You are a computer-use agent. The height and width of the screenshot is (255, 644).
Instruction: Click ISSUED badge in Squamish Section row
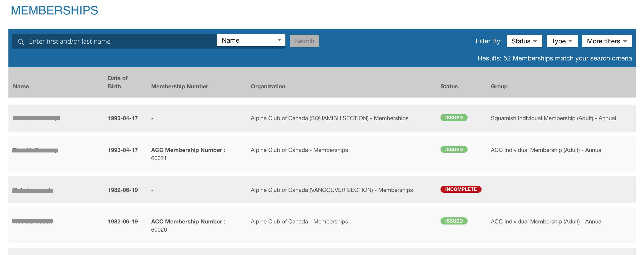[x=454, y=118]
